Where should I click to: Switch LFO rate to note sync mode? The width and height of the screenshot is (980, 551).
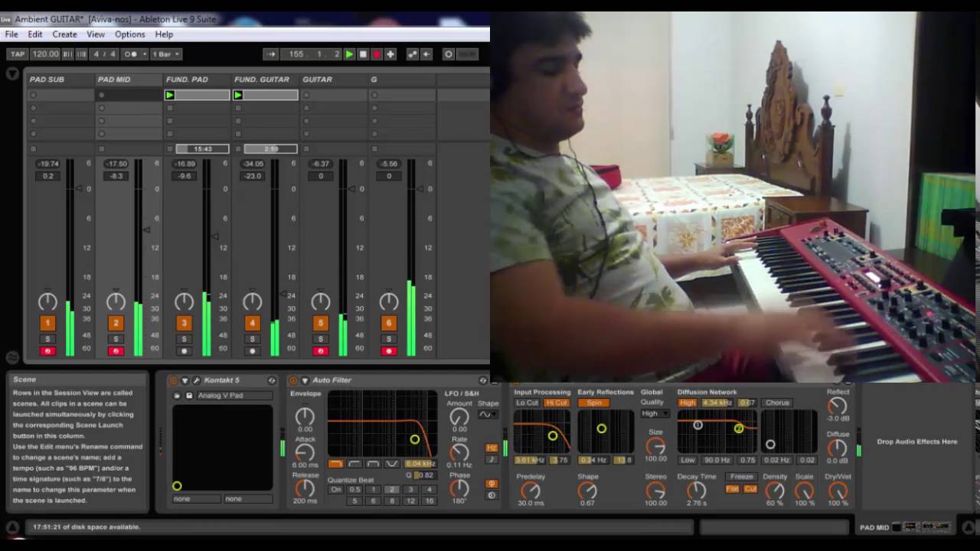click(492, 459)
